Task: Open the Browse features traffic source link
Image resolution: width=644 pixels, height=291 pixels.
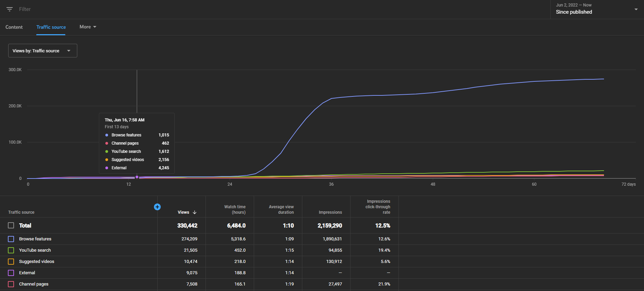Action: tap(35, 239)
